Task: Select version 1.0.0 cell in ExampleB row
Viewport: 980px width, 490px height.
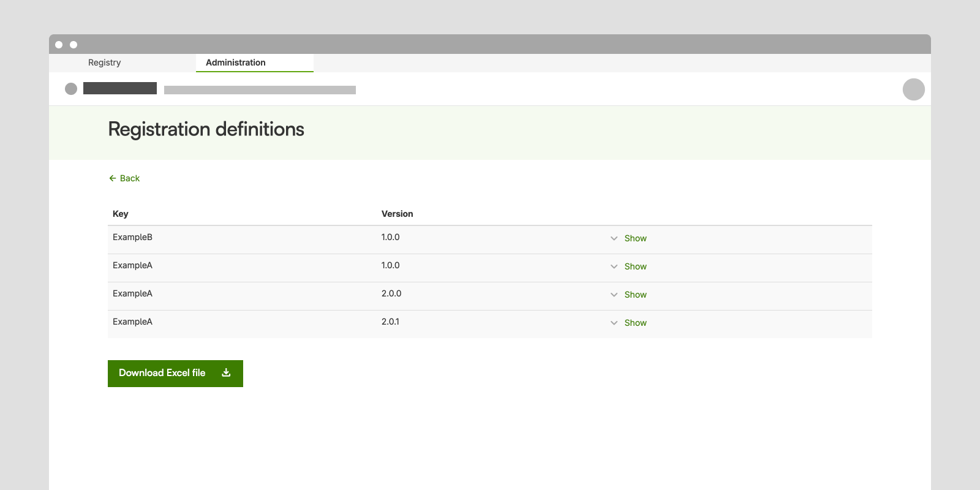Action: (390, 237)
